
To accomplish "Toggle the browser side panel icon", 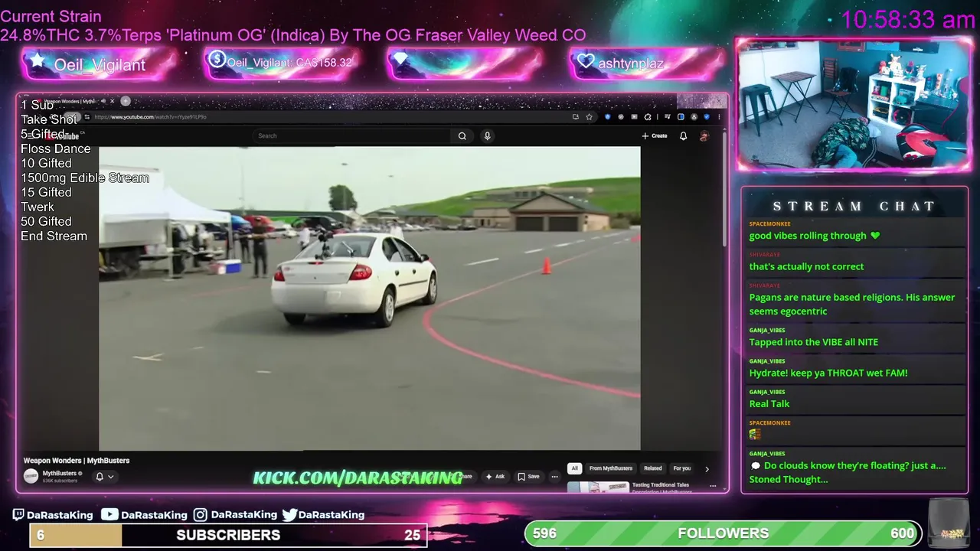I will [x=681, y=116].
